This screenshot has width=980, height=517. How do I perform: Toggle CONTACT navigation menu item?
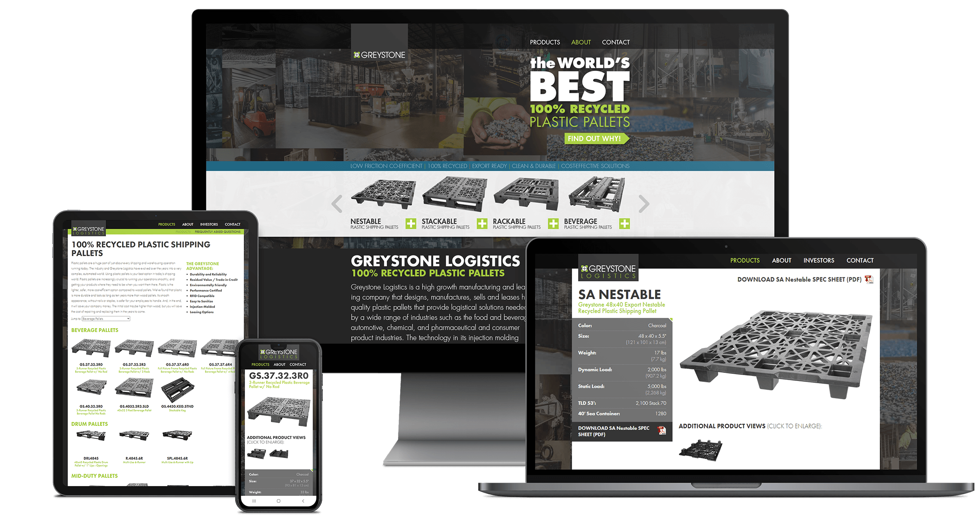click(x=616, y=42)
